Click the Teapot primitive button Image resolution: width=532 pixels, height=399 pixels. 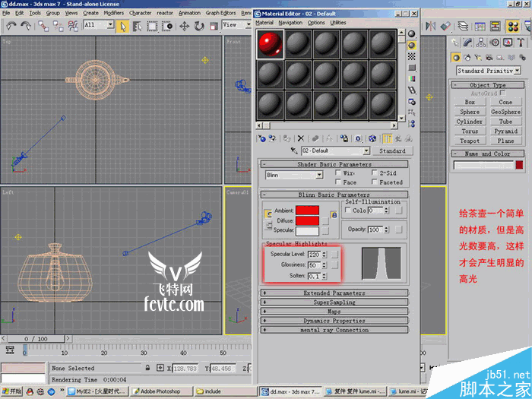pyautogui.click(x=470, y=141)
